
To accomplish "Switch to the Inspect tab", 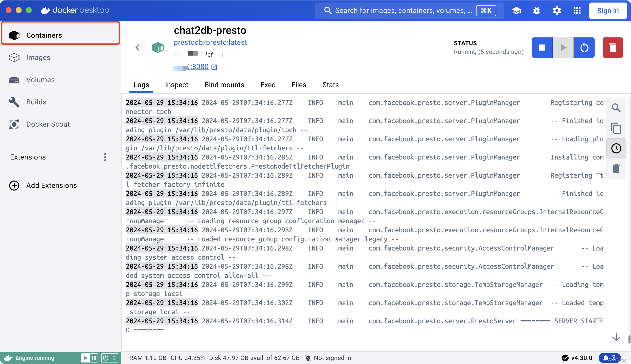I will pos(176,85).
